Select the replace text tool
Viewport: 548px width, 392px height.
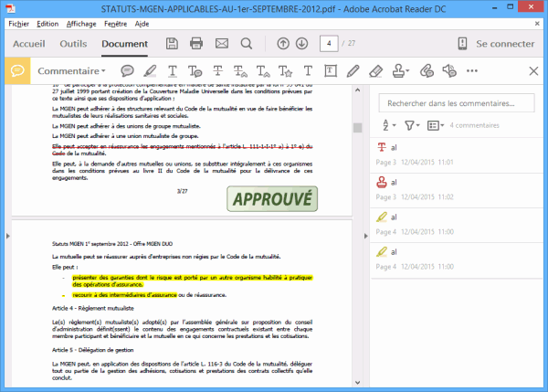(x=240, y=71)
